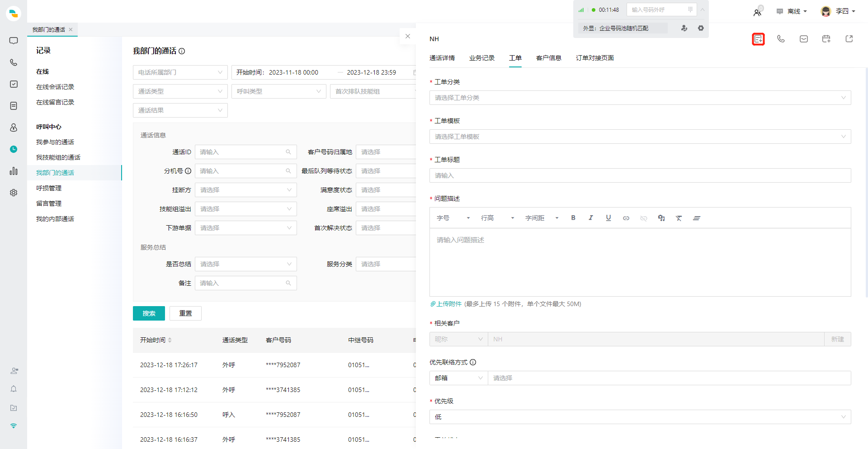
Task: Click the 通话ID input field
Action: coord(246,152)
